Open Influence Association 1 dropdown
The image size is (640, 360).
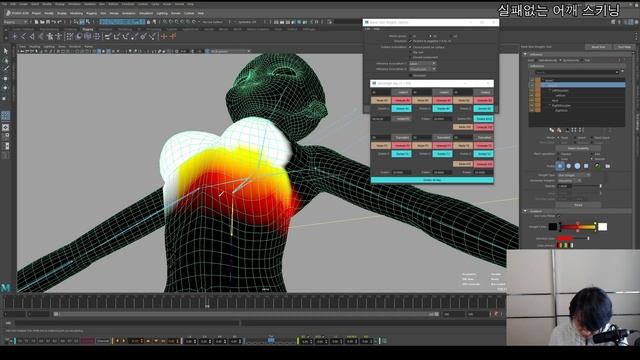(x=422, y=64)
